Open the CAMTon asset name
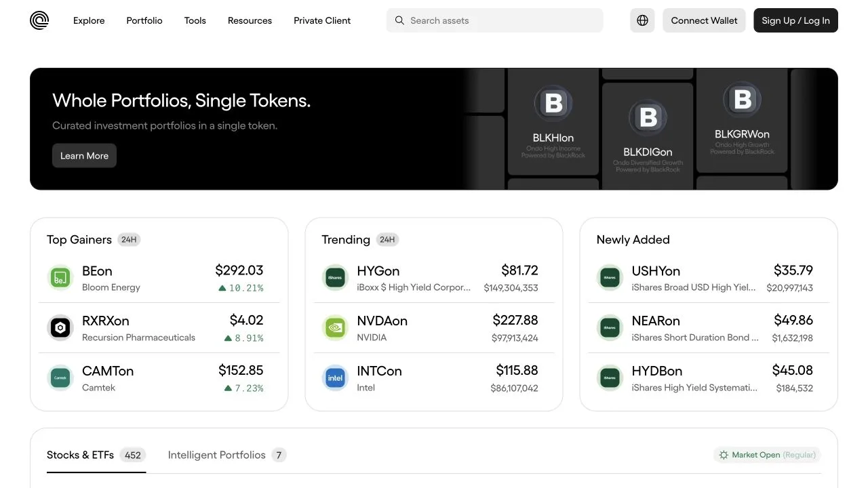Viewport: 868px width, 488px height. (x=108, y=371)
